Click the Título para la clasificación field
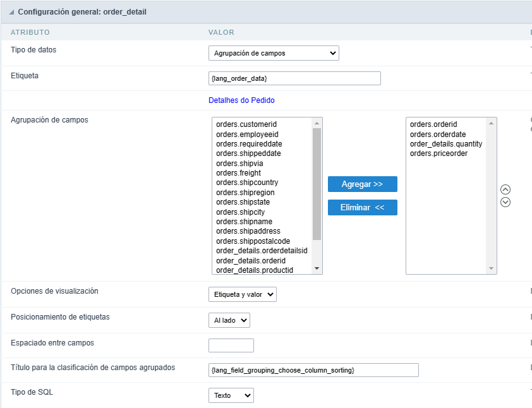The width and height of the screenshot is (532, 408). (x=313, y=369)
